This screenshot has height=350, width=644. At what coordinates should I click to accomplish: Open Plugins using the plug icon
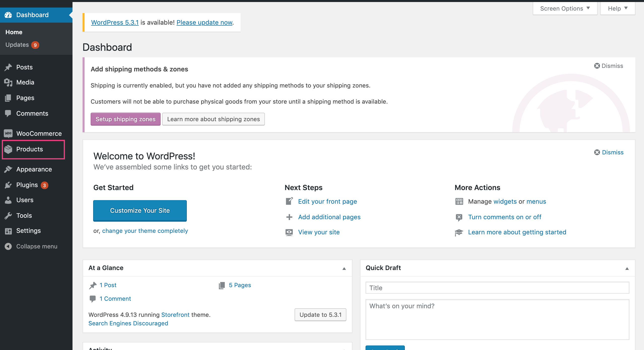(8, 185)
